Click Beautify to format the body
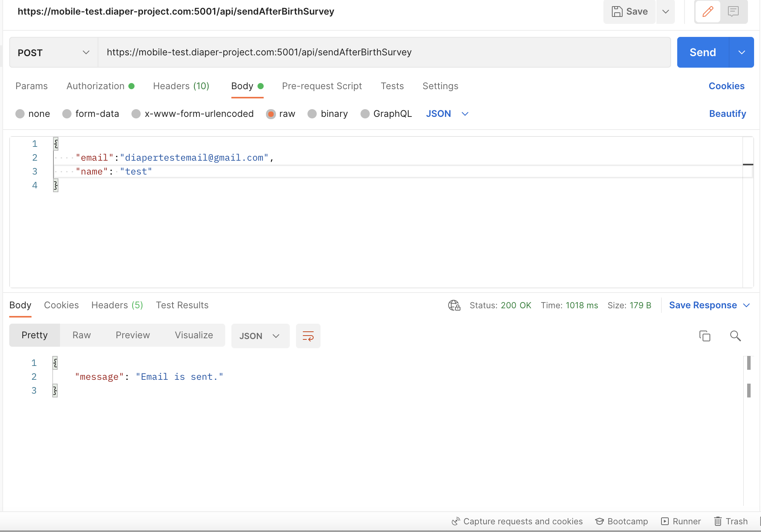This screenshot has height=532, width=761. tap(728, 114)
